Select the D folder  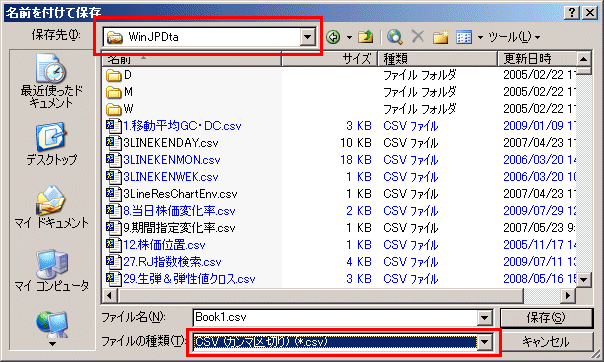pos(119,75)
